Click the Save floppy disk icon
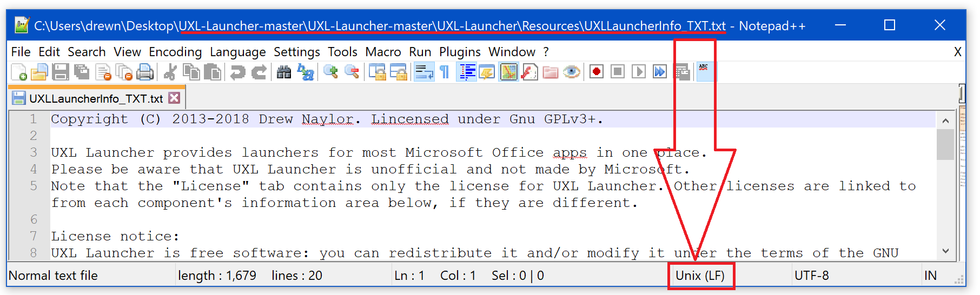 coord(60,72)
